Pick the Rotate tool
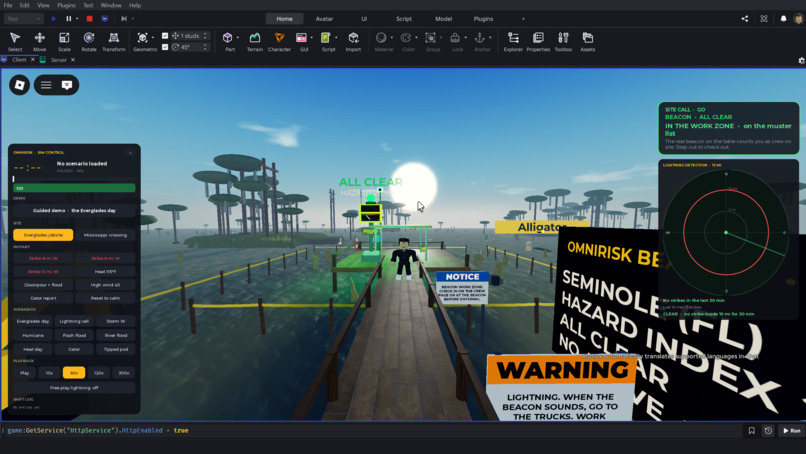 click(x=89, y=41)
